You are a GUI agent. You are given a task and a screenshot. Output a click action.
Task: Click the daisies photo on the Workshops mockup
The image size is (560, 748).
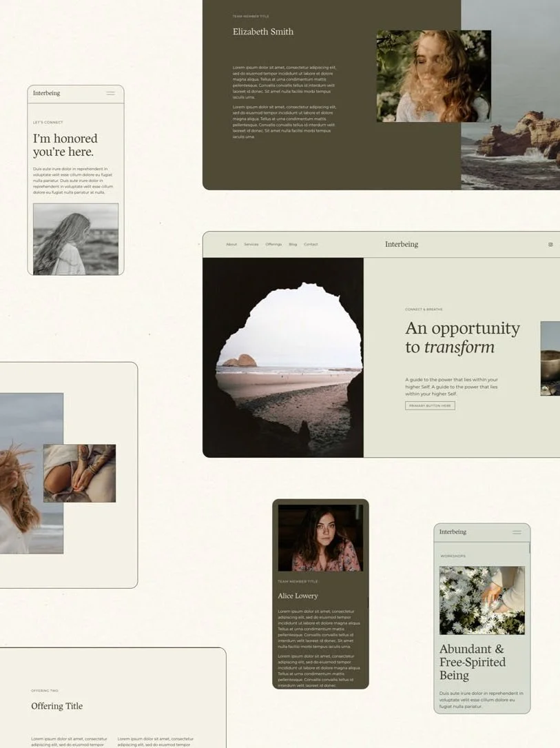pyautogui.click(x=481, y=600)
